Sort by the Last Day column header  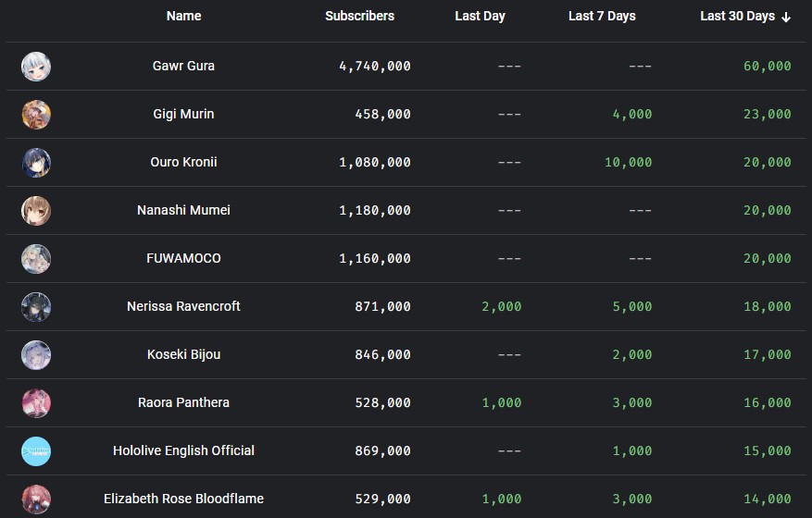(x=480, y=16)
